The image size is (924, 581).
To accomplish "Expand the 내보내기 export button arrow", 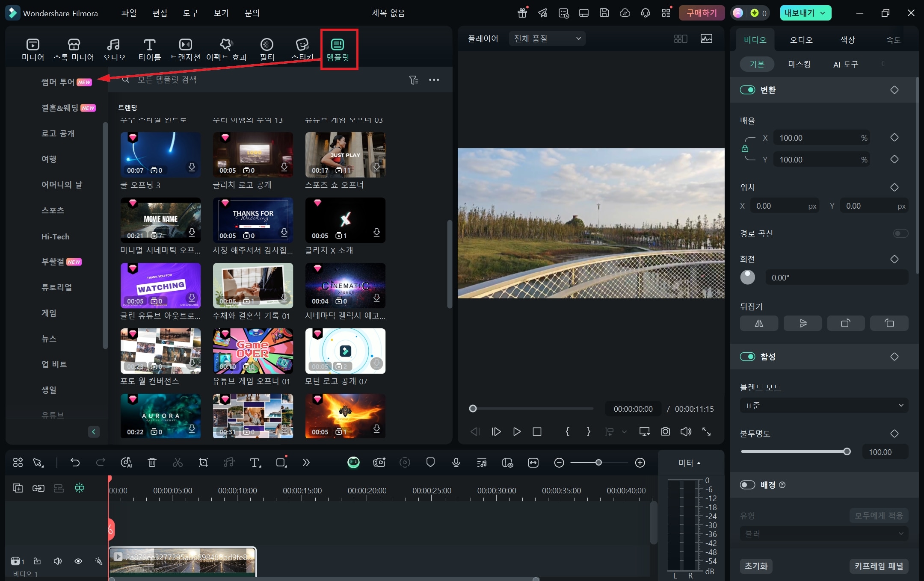I will coord(823,13).
